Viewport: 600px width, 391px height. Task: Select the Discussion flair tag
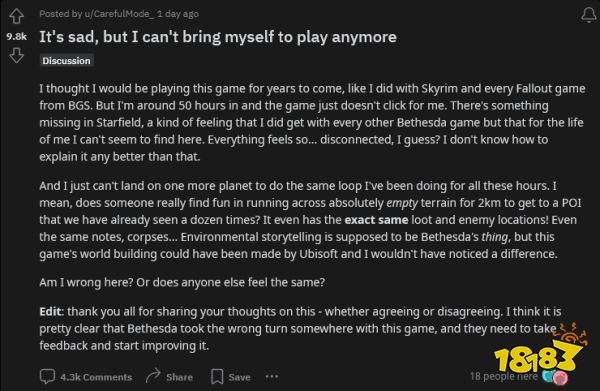tap(67, 60)
